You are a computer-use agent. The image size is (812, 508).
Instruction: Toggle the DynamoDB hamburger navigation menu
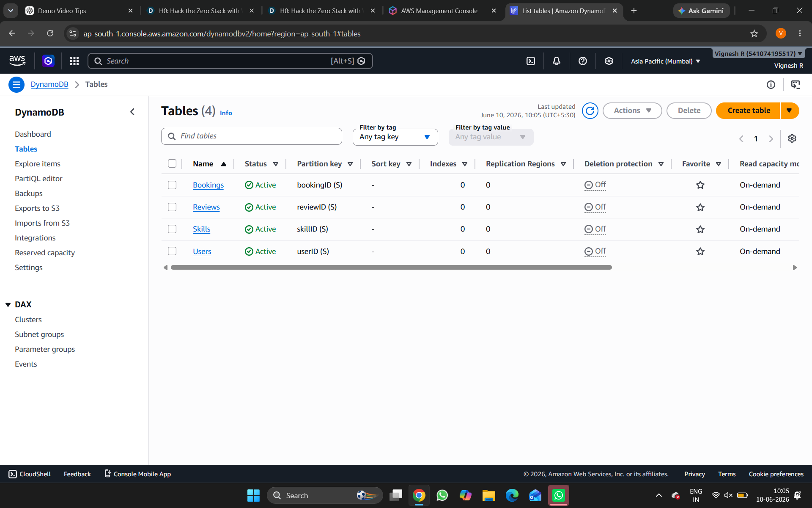(16, 85)
